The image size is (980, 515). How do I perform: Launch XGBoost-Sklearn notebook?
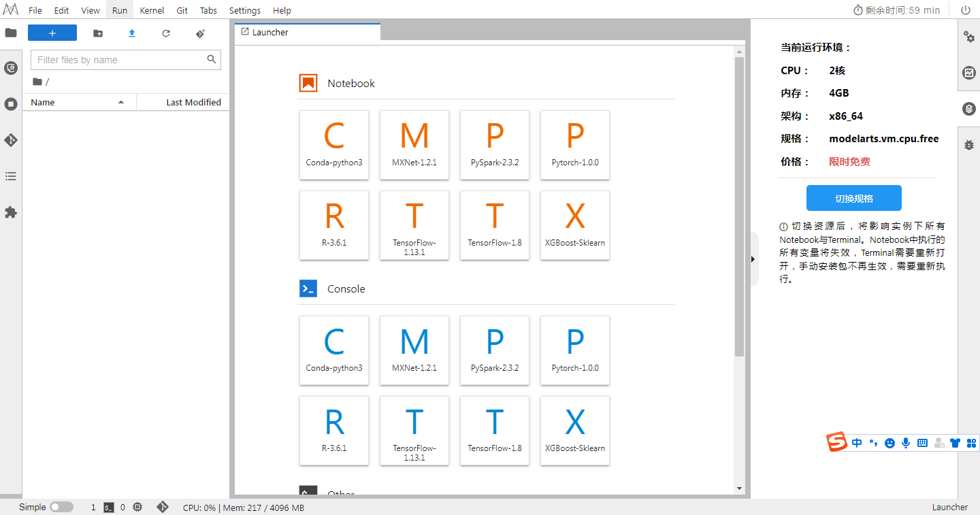575,225
